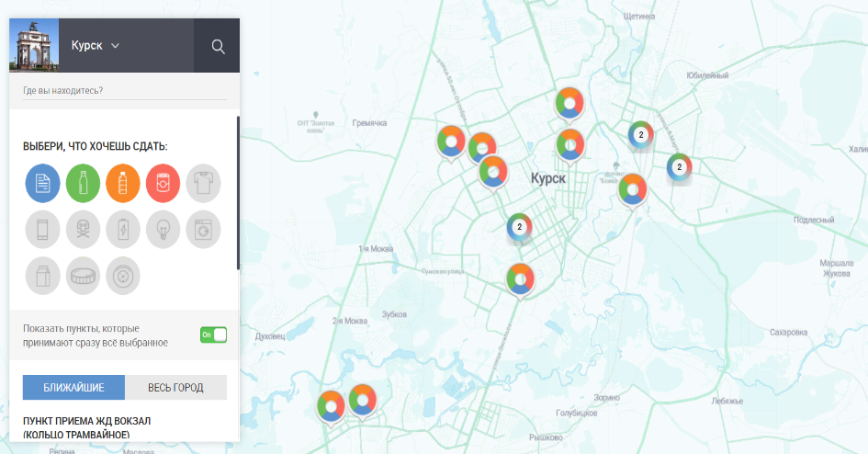
Task: Click the Зорино label on the map
Action: coord(607,398)
